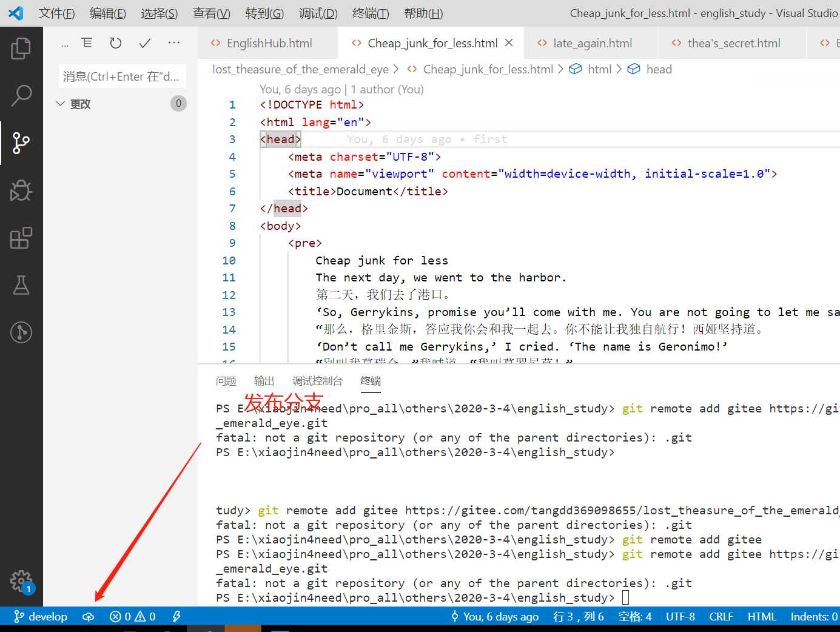Click the terminal input cursor at last prompt

point(626,597)
